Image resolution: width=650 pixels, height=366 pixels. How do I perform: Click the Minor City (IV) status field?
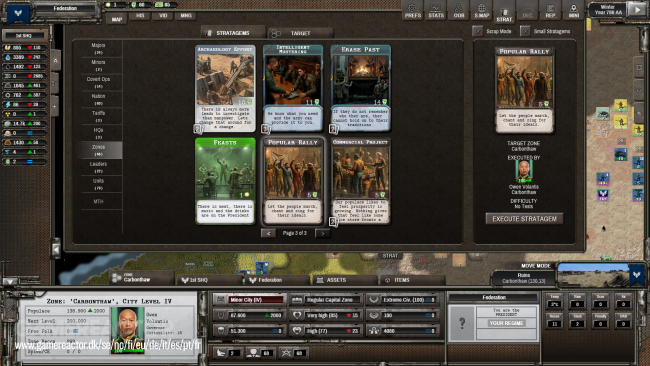(x=250, y=299)
